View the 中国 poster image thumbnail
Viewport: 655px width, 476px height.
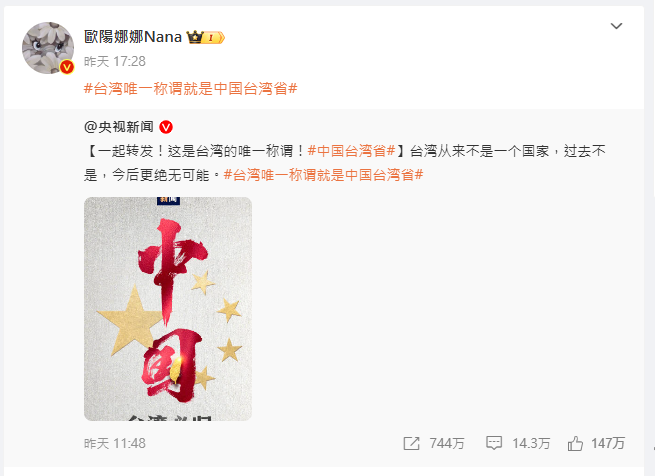tap(168, 309)
